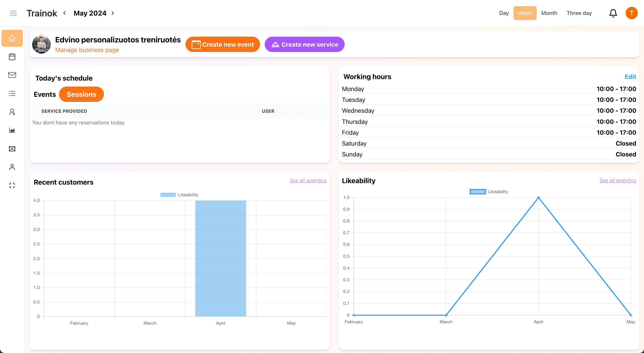Viewport: 644px width, 353px height.
Task: Go to next month chevron
Action: click(x=113, y=13)
